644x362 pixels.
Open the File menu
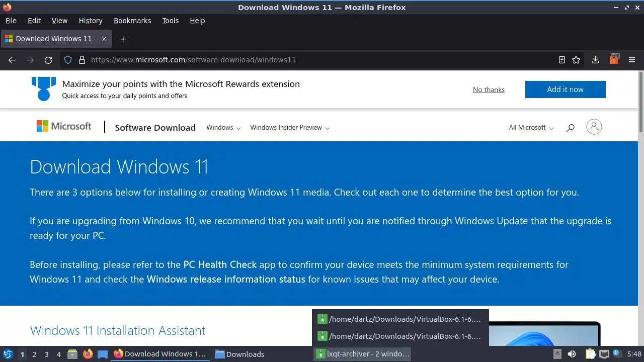[11, 21]
